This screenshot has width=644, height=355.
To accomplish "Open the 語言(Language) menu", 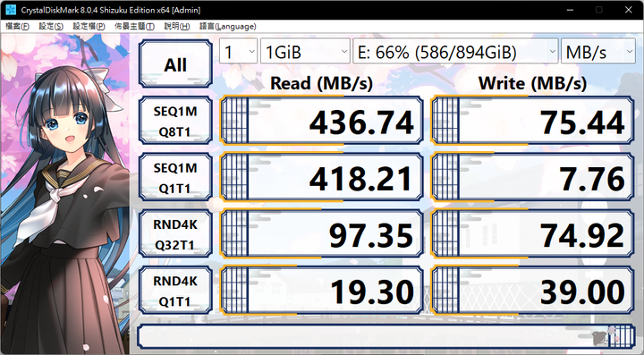I will [227, 26].
